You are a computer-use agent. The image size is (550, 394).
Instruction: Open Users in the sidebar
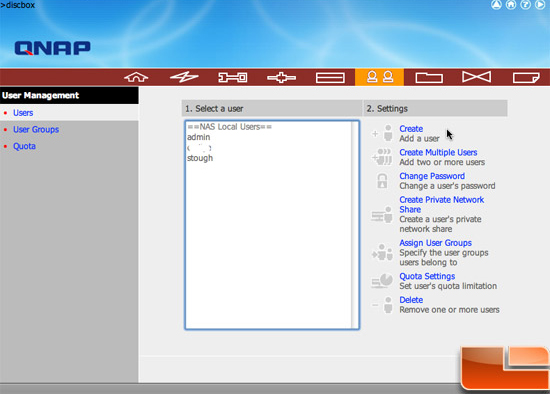click(x=23, y=113)
